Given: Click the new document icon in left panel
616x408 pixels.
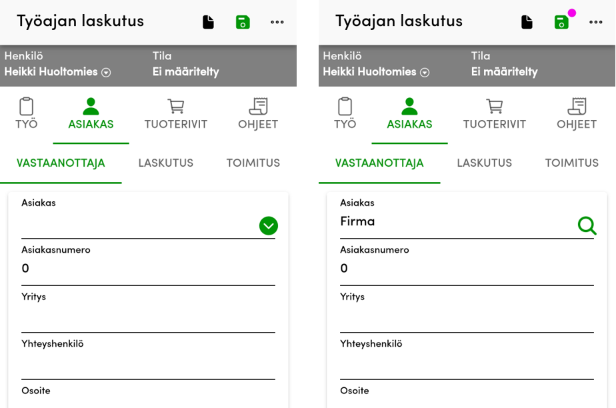Looking at the screenshot, I should (x=208, y=22).
